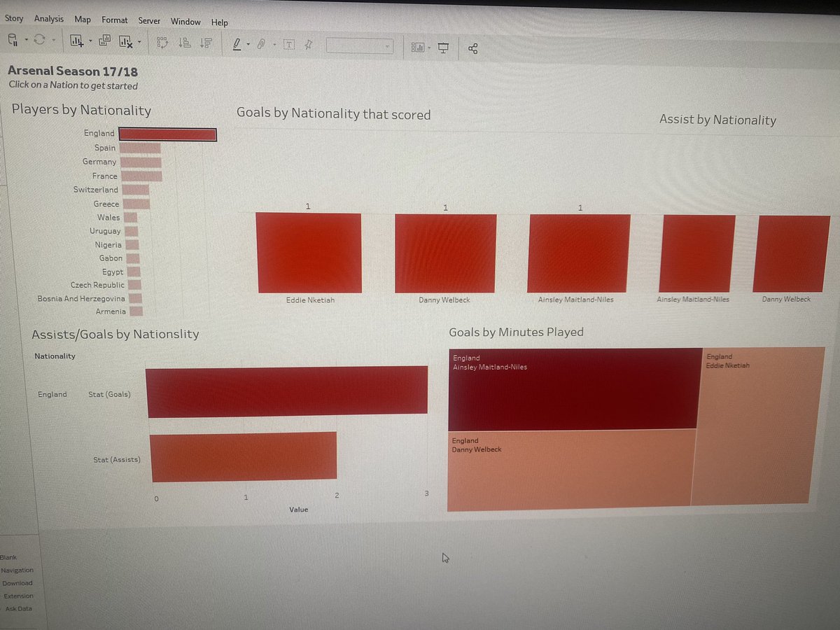
Task: Select the Navigation dashboard object
Action: tap(17, 570)
